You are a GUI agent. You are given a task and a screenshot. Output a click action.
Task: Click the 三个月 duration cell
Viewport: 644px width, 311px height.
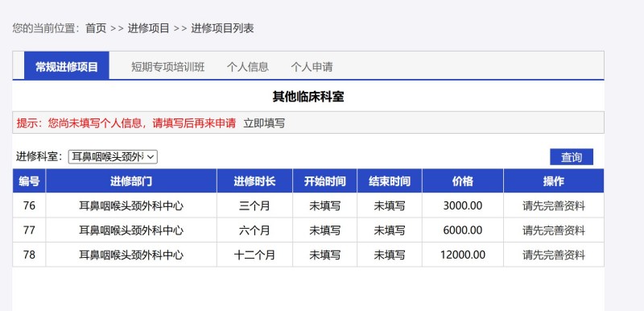pos(254,205)
